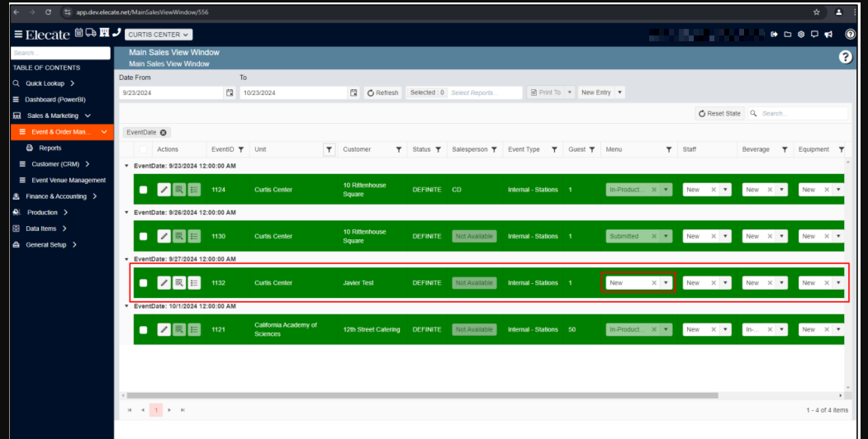
Task: Check the checkbox for event 1130
Action: 144,237
